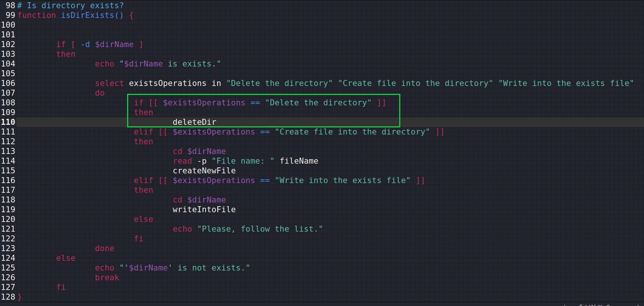Click line number 101 in the gutter
This screenshot has height=306, width=644.
tap(8, 35)
